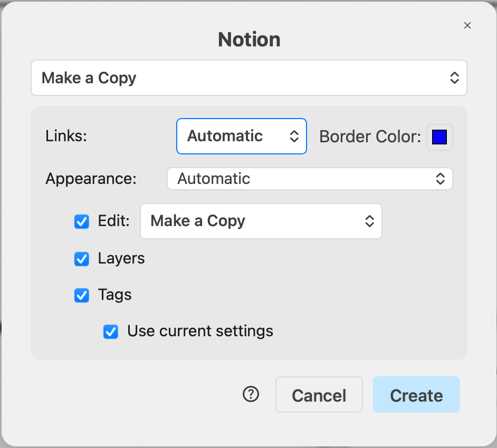
Task: Open the Links Automatic dropdown
Action: [x=242, y=136]
